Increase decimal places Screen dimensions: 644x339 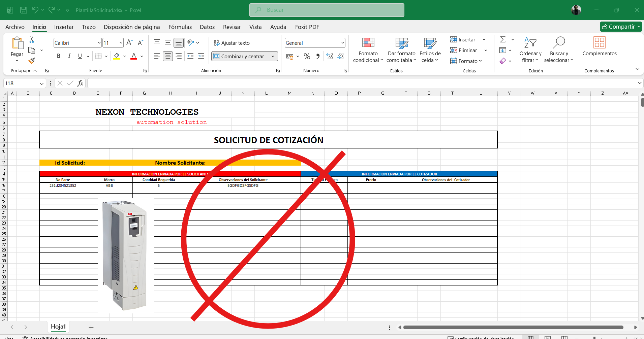point(330,56)
